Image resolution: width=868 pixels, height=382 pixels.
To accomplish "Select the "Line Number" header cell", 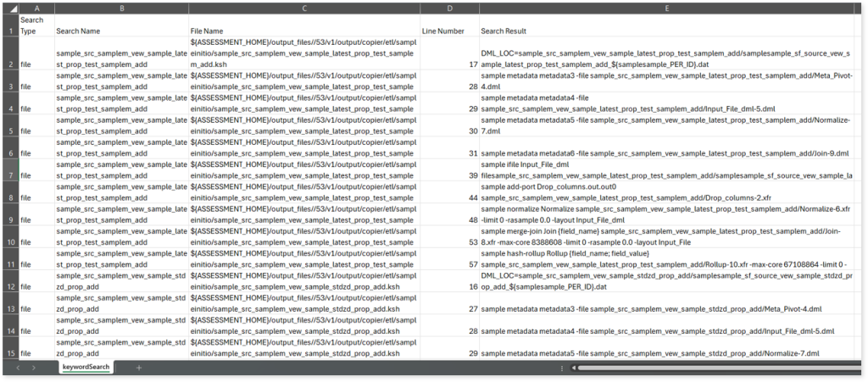I will [449, 31].
